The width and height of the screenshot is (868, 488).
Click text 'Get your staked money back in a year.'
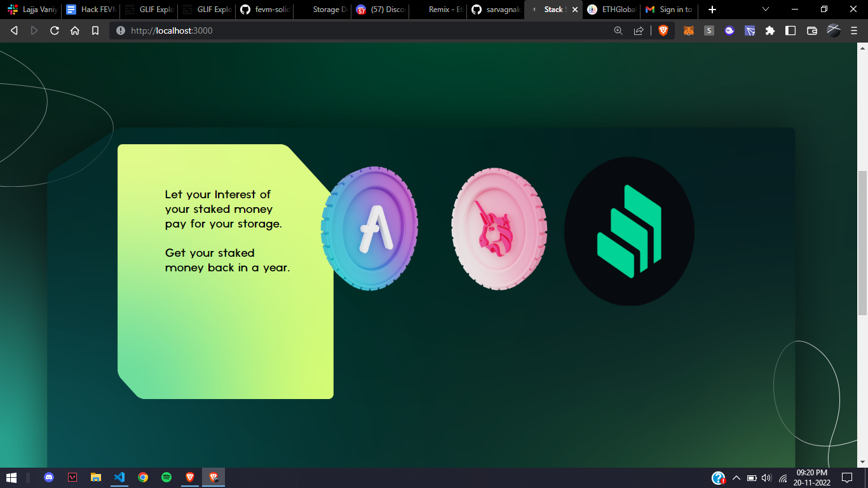(x=227, y=261)
